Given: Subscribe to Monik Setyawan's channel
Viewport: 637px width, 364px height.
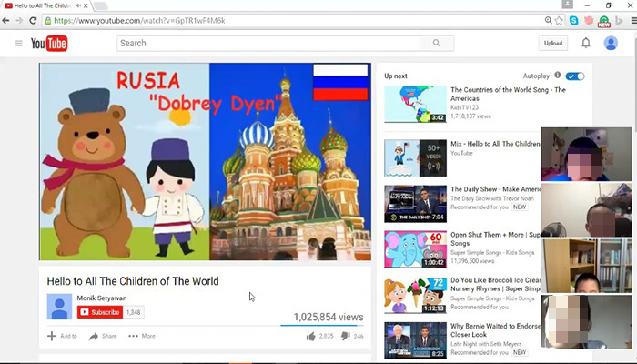Looking at the screenshot, I should pyautogui.click(x=99, y=312).
